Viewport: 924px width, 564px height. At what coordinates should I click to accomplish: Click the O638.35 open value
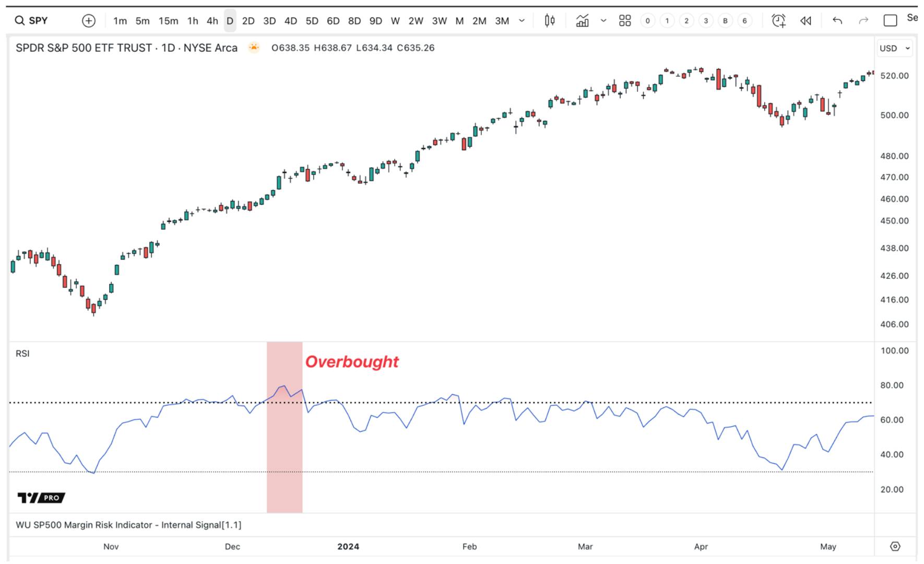(290, 48)
